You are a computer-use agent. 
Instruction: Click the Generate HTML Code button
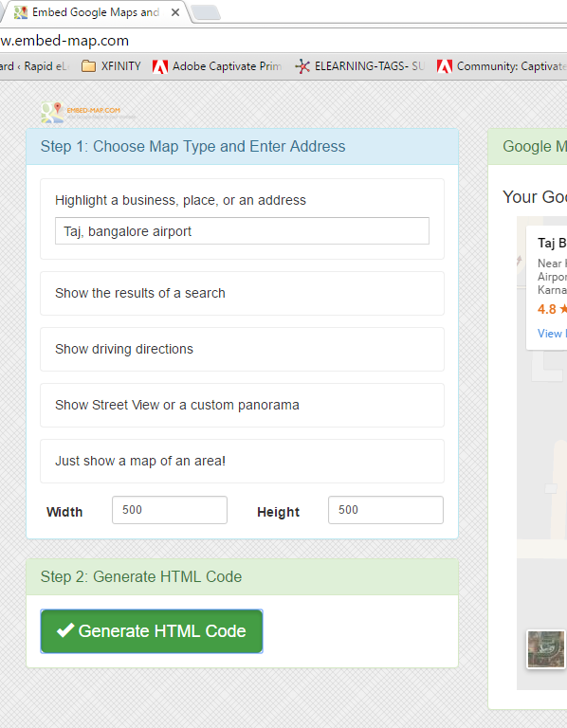(152, 631)
